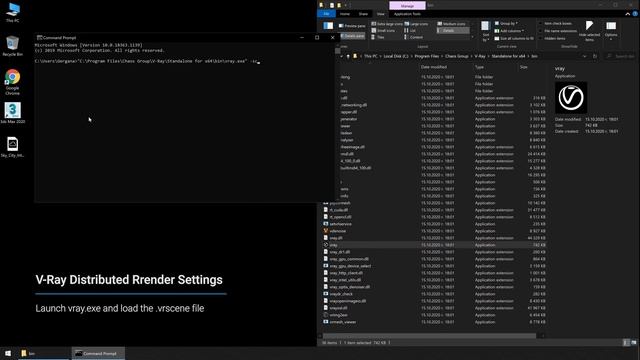This screenshot has height=360, width=640.
Task: Choose Large icons layout
Action: point(417,24)
